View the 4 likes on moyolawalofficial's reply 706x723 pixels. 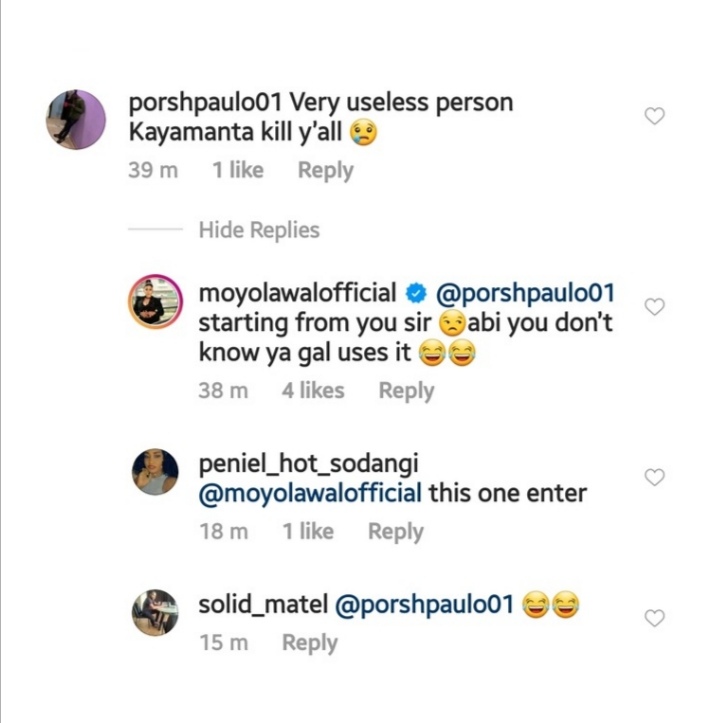click(x=313, y=391)
